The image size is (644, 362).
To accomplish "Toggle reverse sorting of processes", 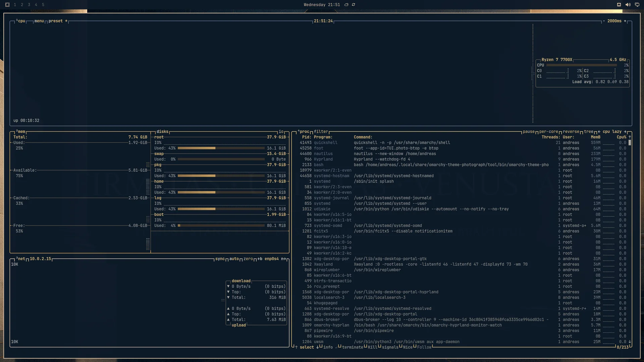I will (571, 132).
